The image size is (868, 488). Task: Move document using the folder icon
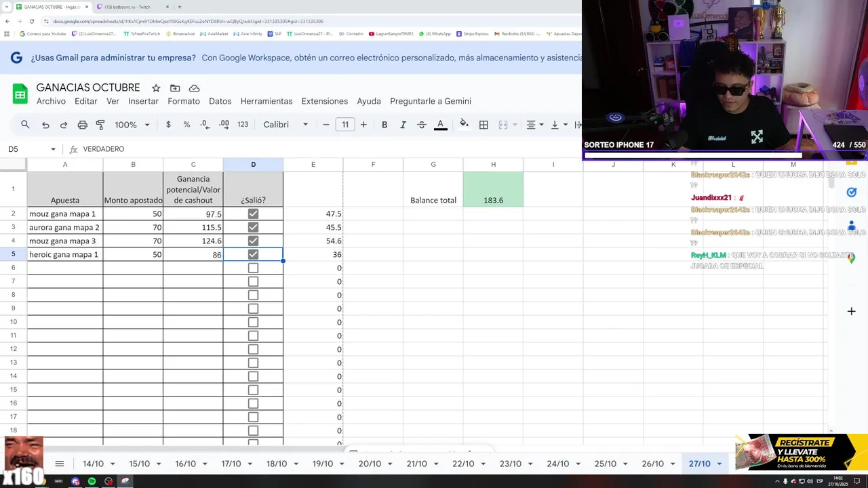(175, 88)
